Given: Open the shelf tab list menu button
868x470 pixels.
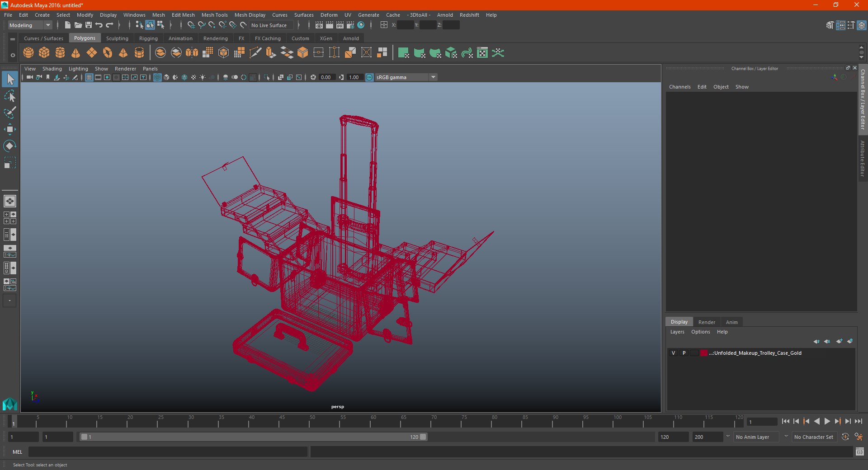Looking at the screenshot, I should click(x=13, y=39).
